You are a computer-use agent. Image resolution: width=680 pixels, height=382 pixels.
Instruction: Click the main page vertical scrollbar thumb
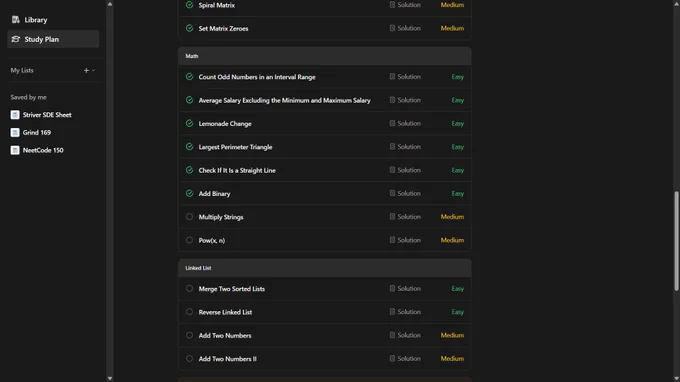[676, 241]
